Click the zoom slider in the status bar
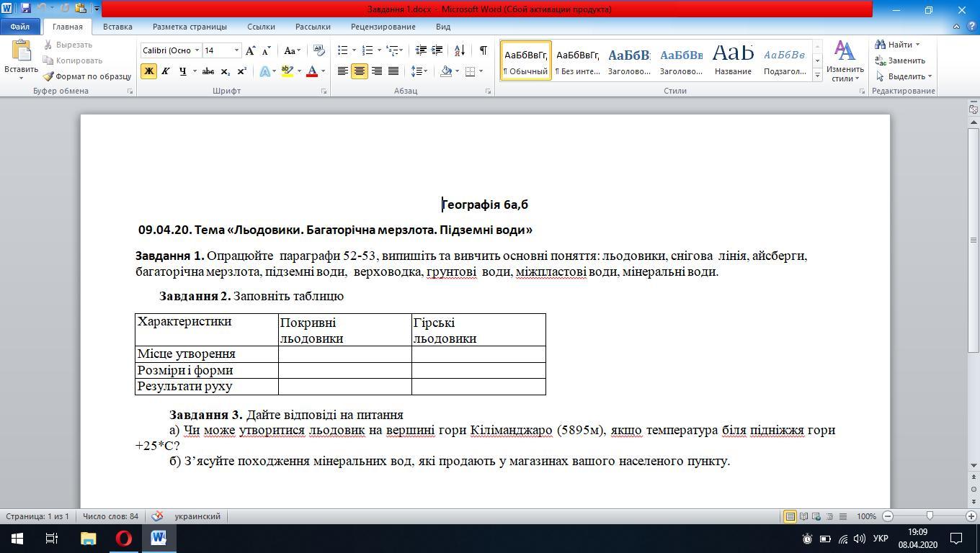 pyautogui.click(x=930, y=516)
